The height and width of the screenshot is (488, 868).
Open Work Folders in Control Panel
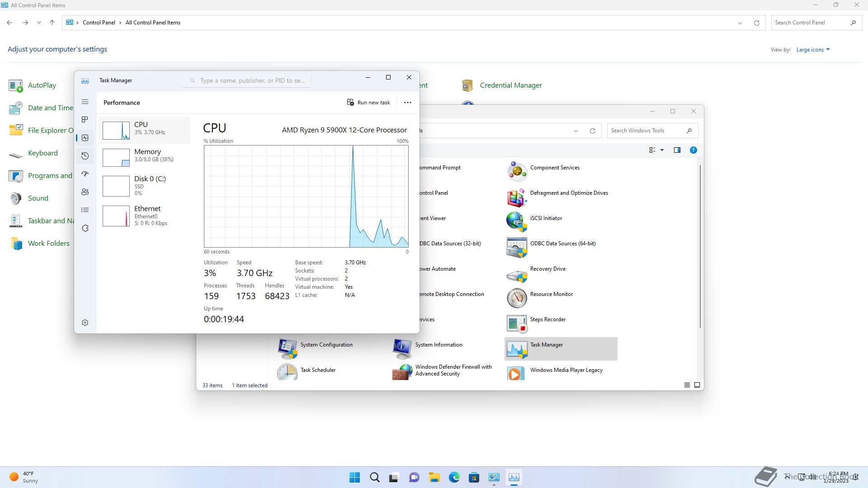pyautogui.click(x=39, y=243)
